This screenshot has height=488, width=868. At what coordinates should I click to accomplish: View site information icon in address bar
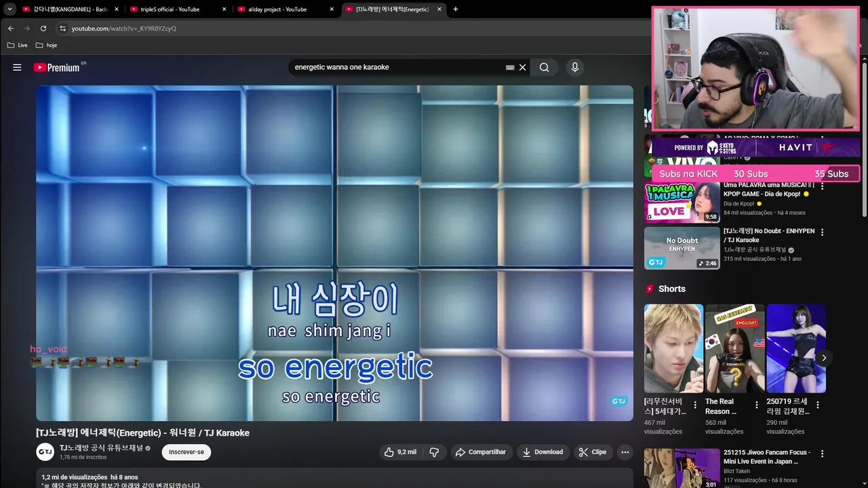62,28
